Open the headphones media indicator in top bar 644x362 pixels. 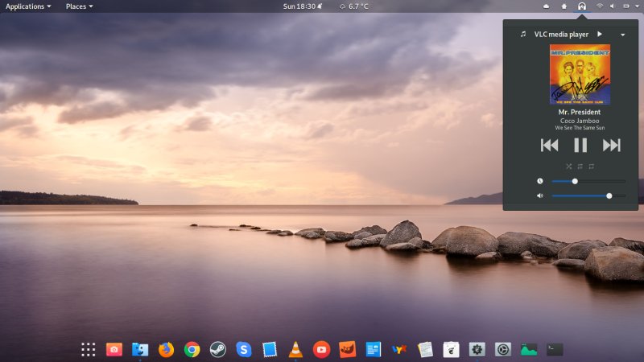(x=582, y=6)
